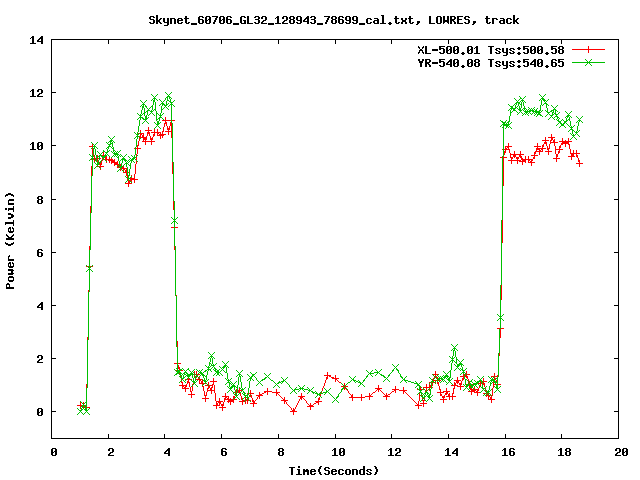The width and height of the screenshot is (640, 480).
Task: Click the x-axis tick label 18
Action: 564,452
